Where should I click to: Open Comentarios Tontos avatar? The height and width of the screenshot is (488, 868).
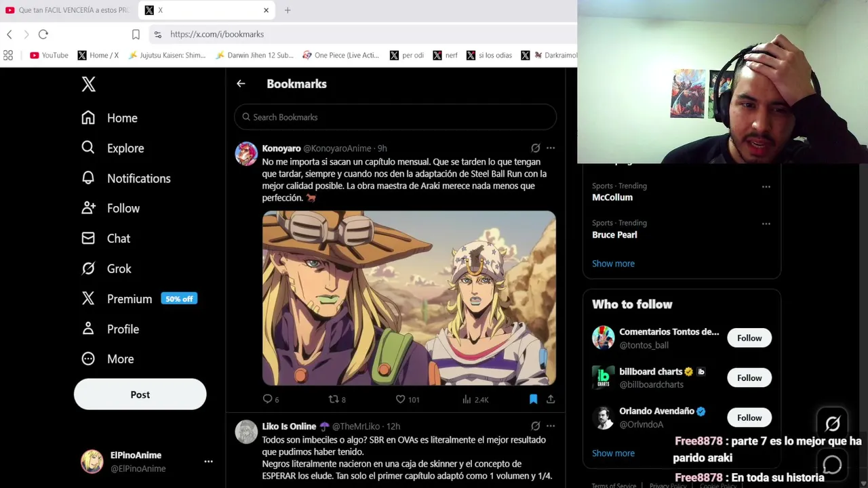coord(603,338)
